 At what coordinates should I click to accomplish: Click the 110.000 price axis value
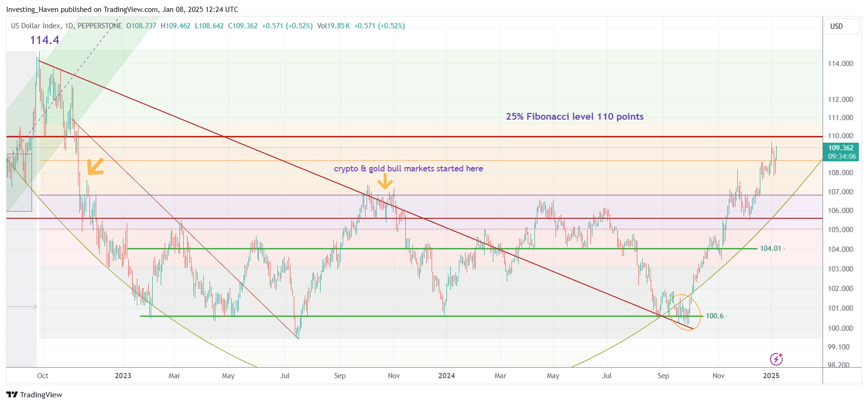840,136
